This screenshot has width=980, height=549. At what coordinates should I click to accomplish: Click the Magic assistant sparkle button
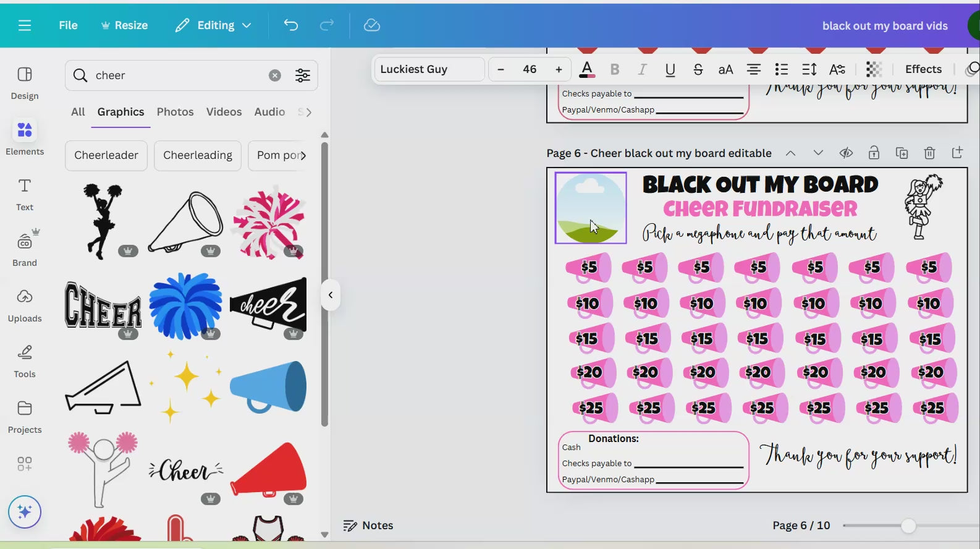25,512
